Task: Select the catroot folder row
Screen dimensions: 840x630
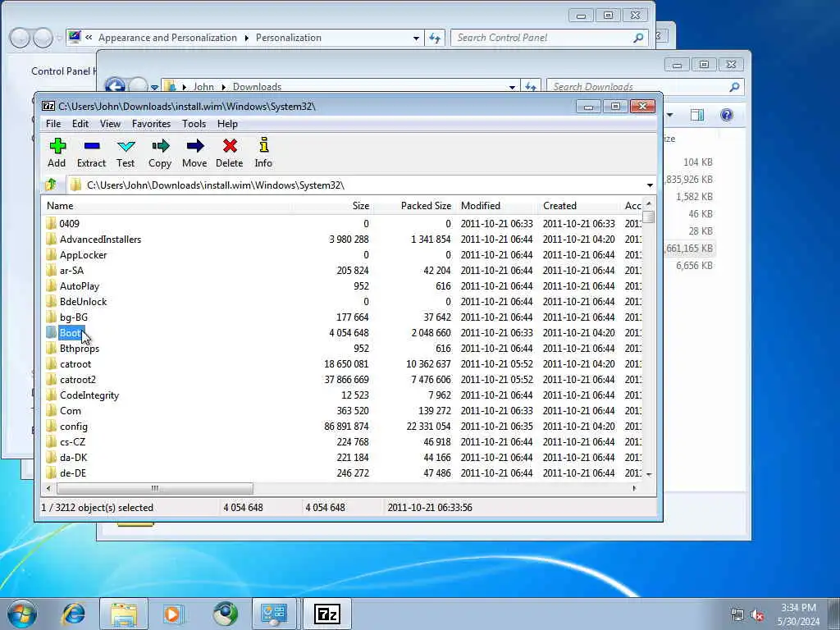Action: click(343, 363)
